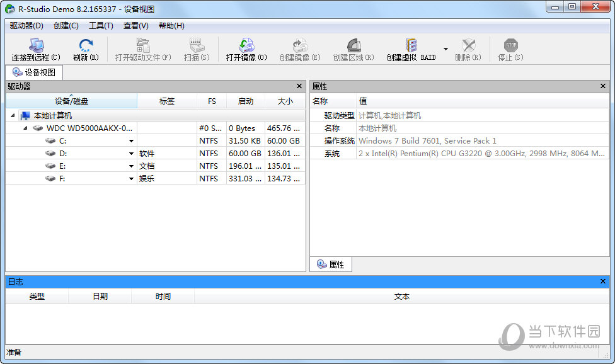615x364 pixels.
Task: Open the dropdown arrow for drive E:
Action: coord(132,166)
